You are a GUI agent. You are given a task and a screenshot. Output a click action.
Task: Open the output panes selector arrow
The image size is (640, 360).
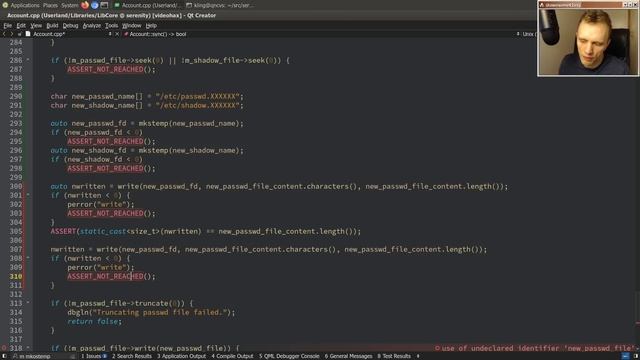pyautogui.click(x=418, y=356)
